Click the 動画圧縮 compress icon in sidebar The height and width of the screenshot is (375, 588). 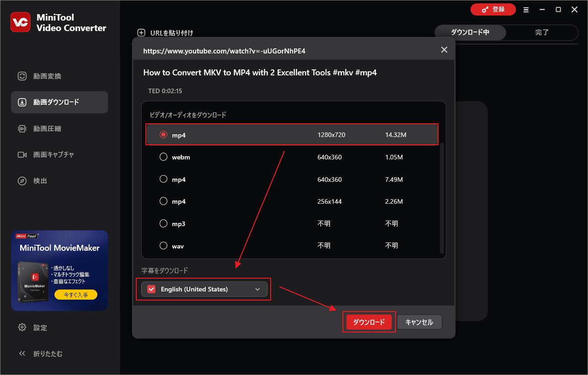22,129
